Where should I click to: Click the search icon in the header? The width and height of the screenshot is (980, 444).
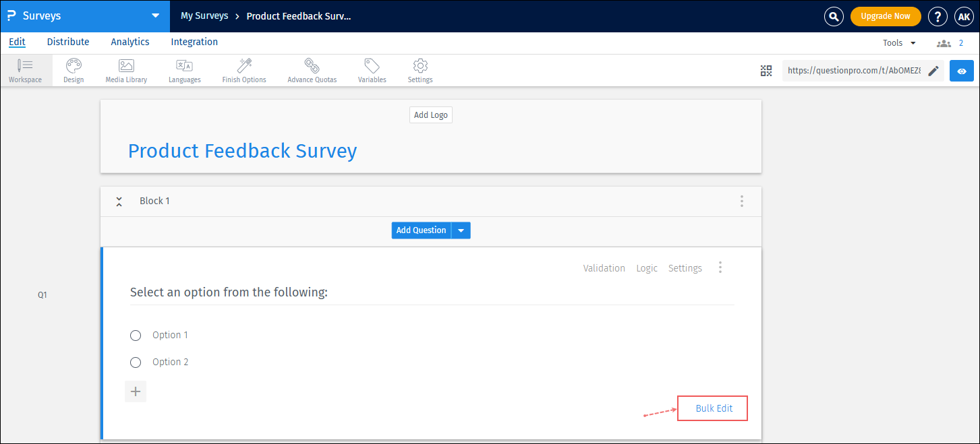[834, 16]
